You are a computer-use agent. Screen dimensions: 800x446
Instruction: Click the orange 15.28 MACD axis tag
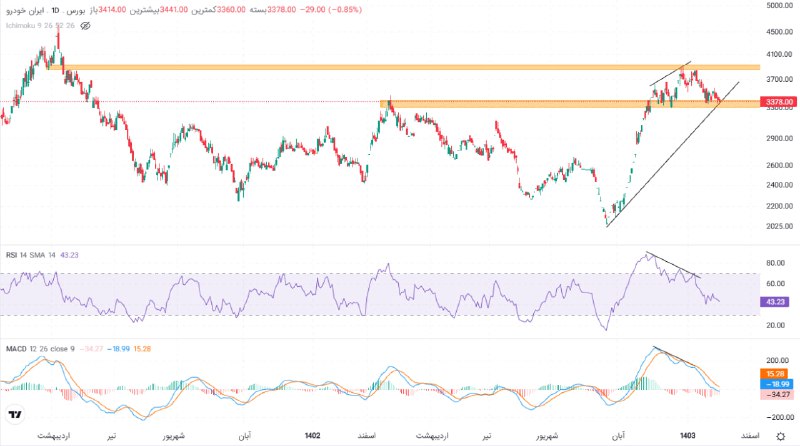777,372
